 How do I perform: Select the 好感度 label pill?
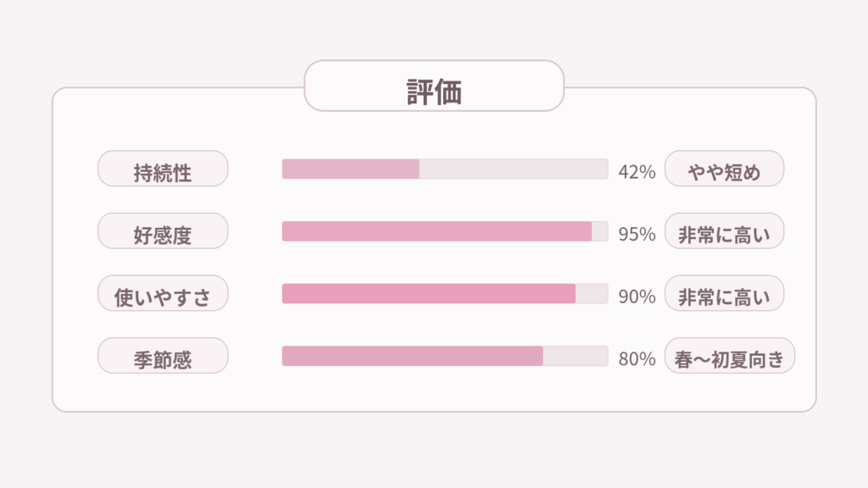click(x=163, y=231)
